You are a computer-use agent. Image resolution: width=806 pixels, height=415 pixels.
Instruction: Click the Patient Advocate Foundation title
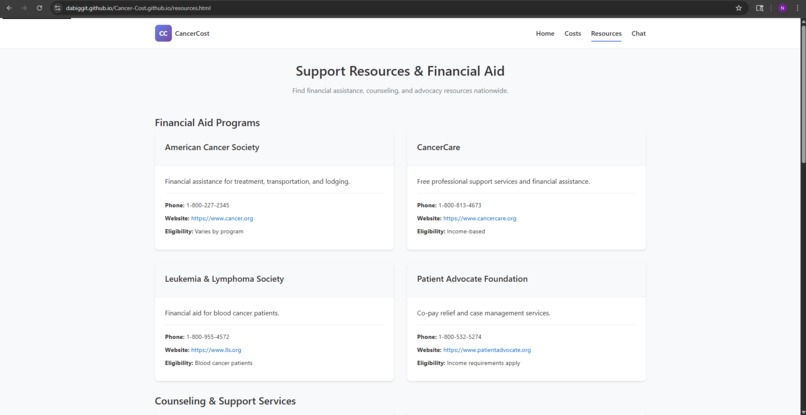coord(472,279)
